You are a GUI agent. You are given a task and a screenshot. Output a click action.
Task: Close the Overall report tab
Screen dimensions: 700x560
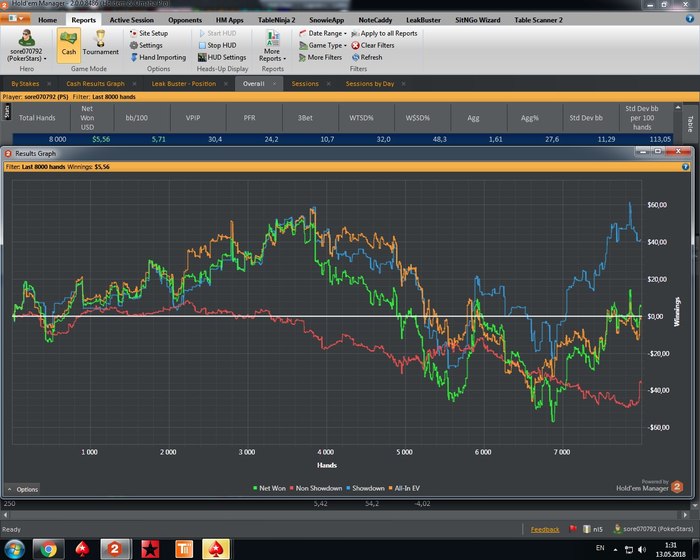pos(274,84)
